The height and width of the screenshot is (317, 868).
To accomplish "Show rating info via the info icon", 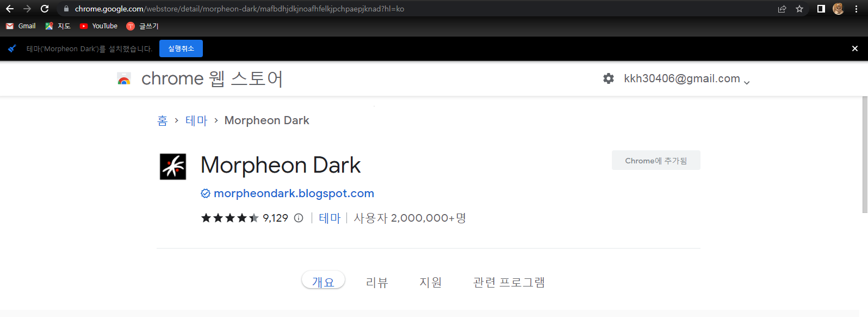I will pos(299,218).
